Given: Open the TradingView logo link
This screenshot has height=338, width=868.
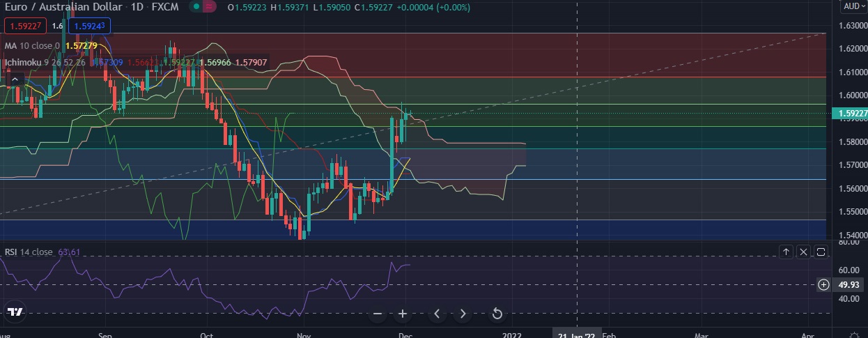Looking at the screenshot, I should coord(15,313).
